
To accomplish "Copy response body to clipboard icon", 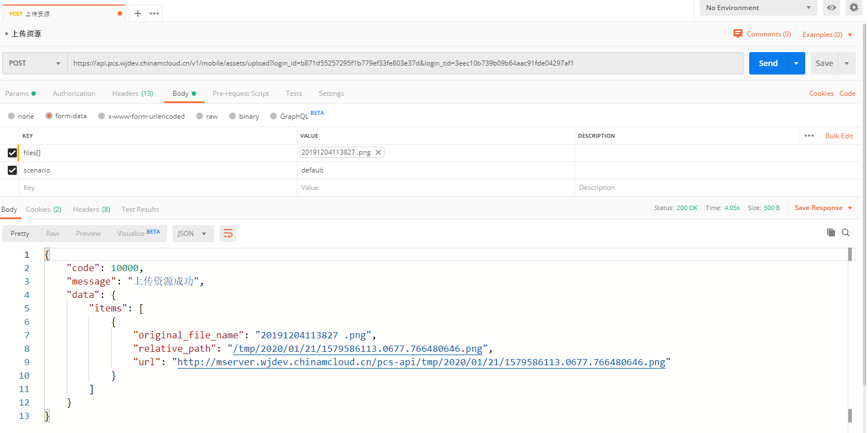I will [x=831, y=232].
